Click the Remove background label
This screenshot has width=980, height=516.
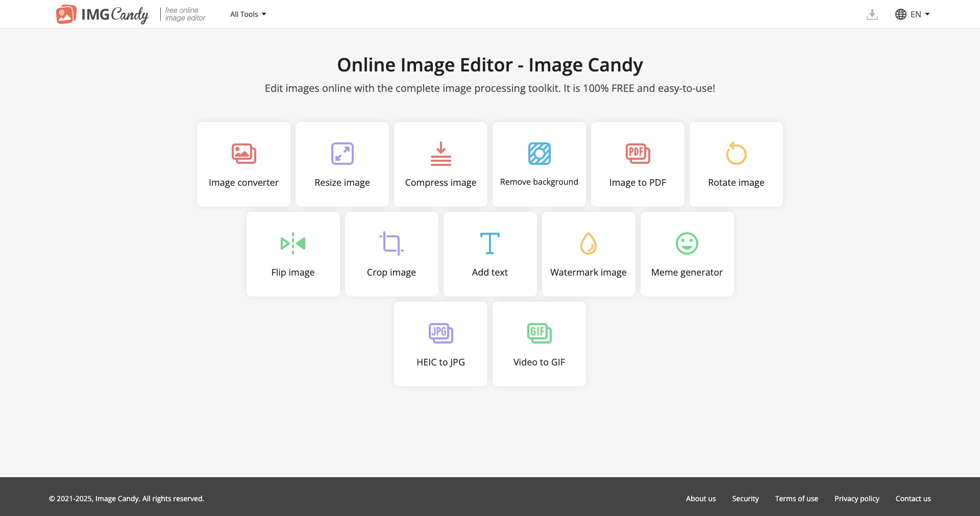[x=539, y=182]
